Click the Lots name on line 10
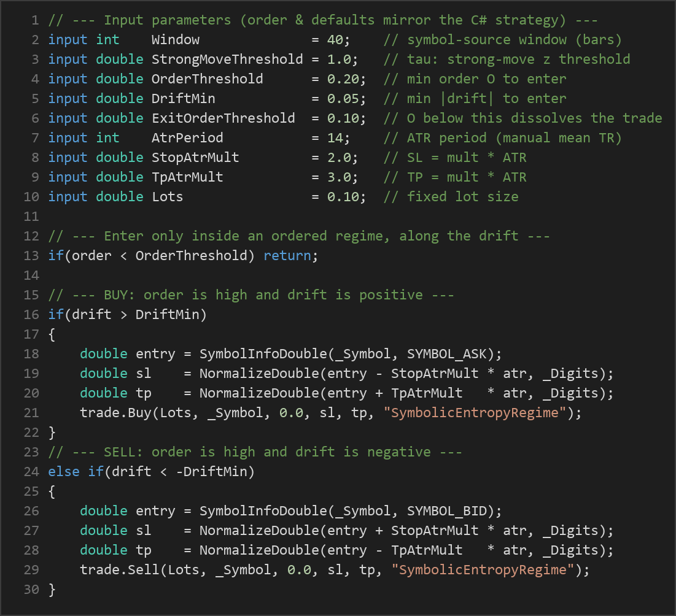 tap(167, 196)
